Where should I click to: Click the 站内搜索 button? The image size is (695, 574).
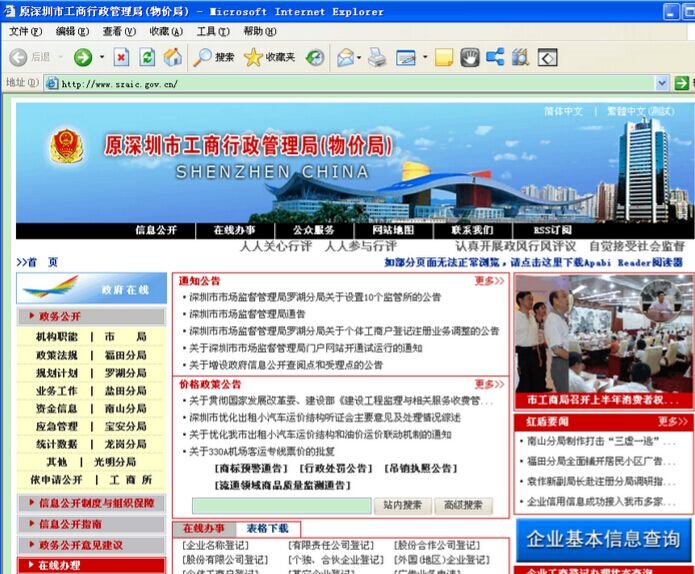pyautogui.click(x=402, y=505)
